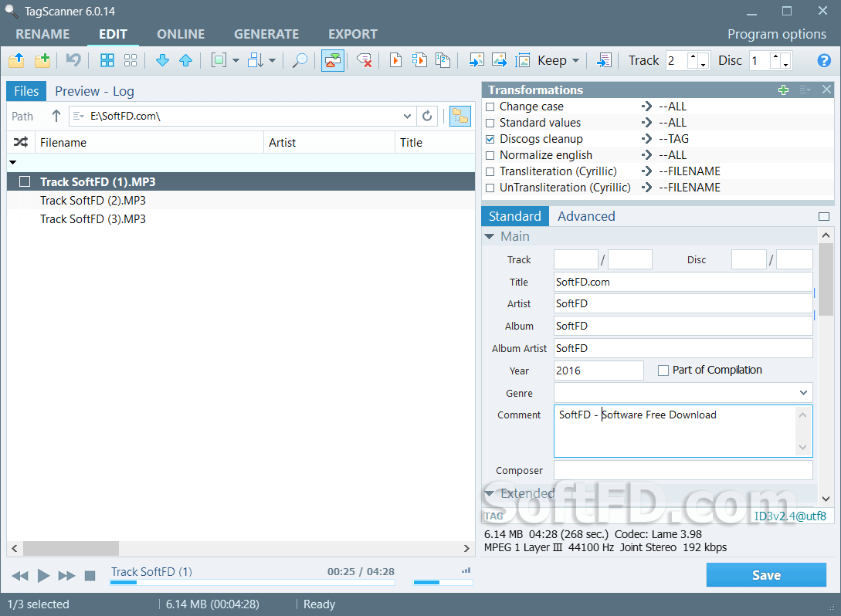The width and height of the screenshot is (841, 616).
Task: Click the undo arrow icon
Action: click(x=73, y=60)
